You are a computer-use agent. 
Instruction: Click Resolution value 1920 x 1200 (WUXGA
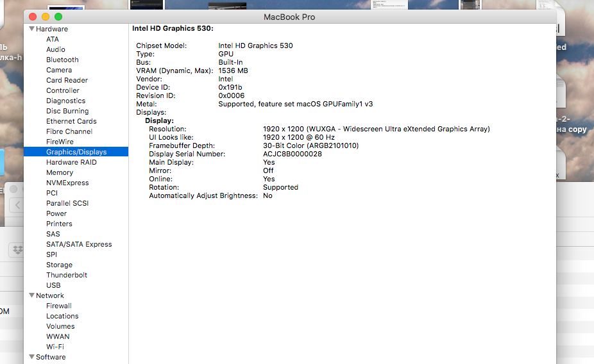[x=376, y=129]
